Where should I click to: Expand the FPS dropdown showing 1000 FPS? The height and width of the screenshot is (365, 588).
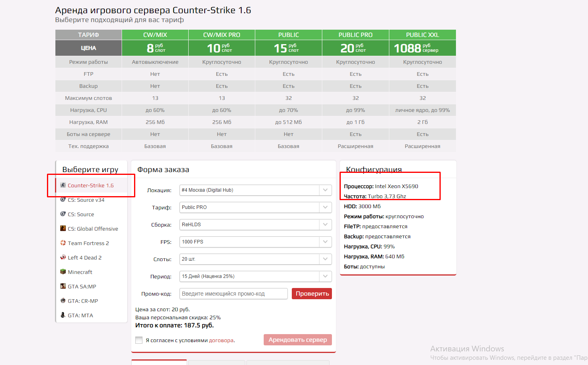pos(256,242)
